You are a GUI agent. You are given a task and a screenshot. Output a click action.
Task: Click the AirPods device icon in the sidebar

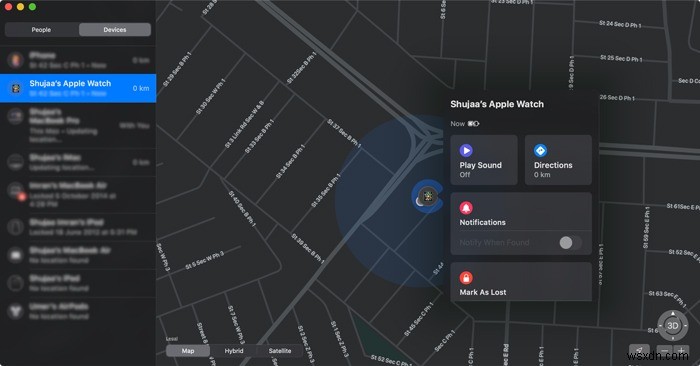pyautogui.click(x=16, y=311)
